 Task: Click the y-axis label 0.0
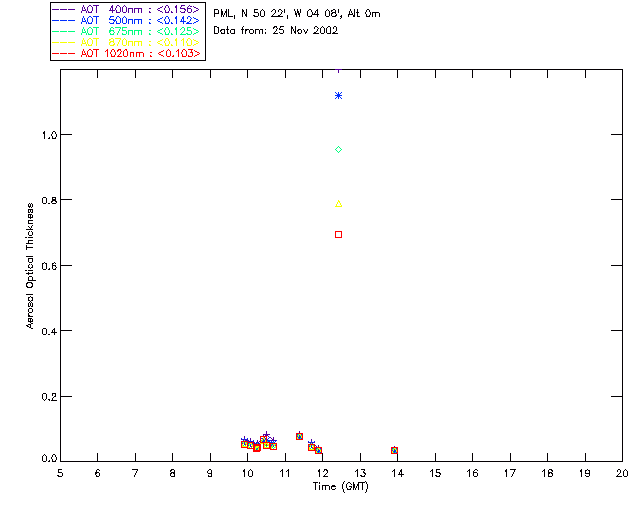tap(49, 459)
